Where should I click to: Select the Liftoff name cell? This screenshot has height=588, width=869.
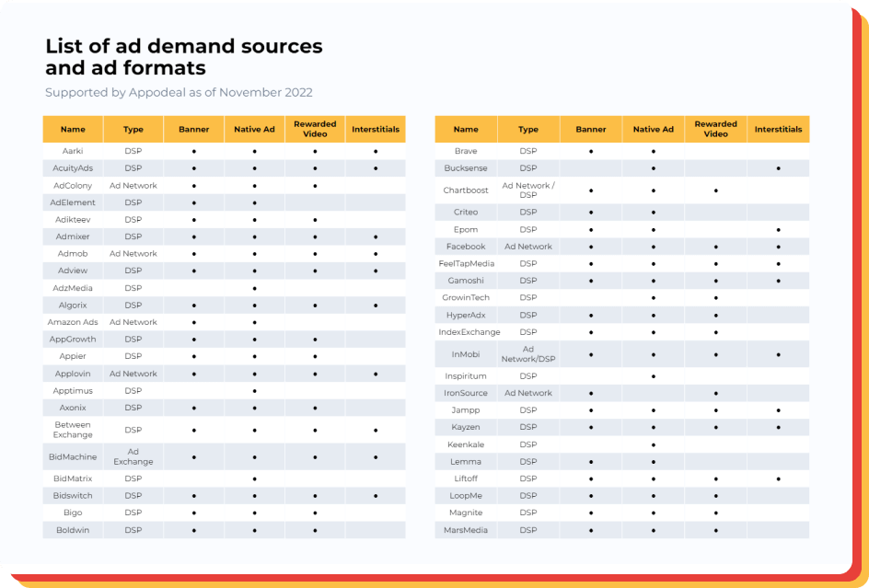[x=466, y=478]
